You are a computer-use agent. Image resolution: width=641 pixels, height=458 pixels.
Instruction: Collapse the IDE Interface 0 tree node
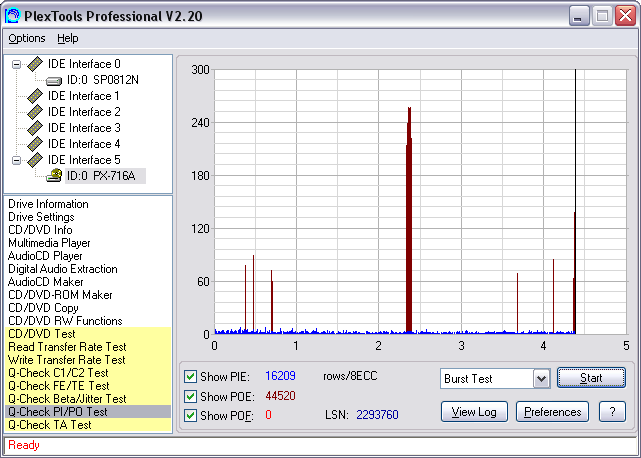(16, 64)
